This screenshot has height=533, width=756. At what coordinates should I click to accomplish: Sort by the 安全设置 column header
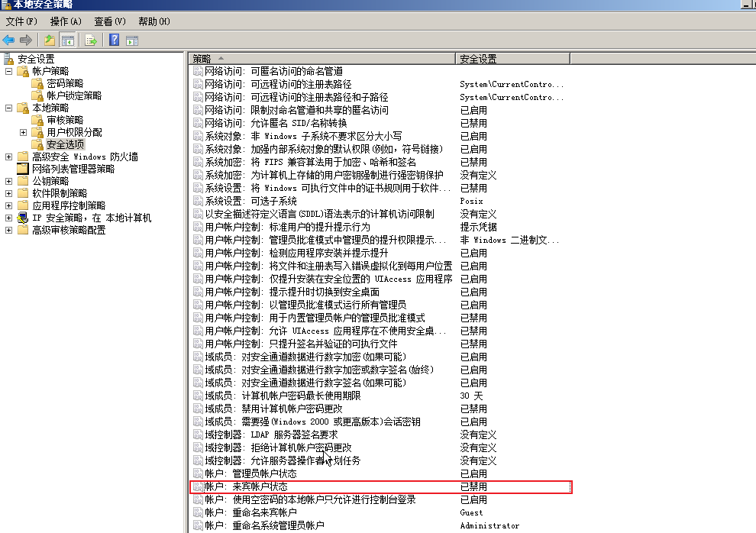pyautogui.click(x=513, y=59)
